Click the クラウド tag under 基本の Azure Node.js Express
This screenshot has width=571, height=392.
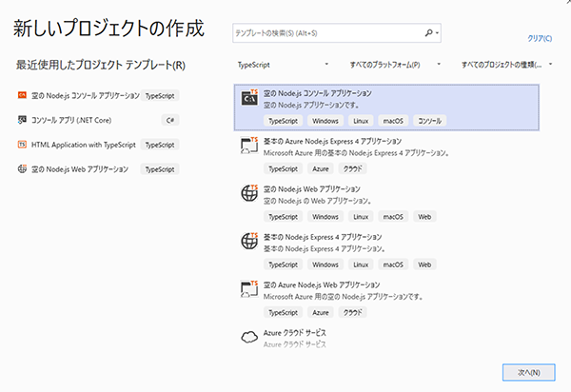coord(352,169)
